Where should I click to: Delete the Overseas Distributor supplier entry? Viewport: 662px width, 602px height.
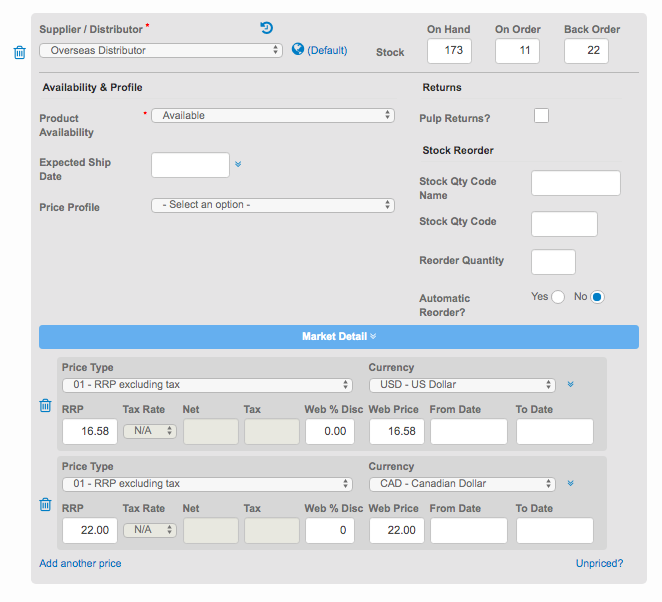coord(19,52)
